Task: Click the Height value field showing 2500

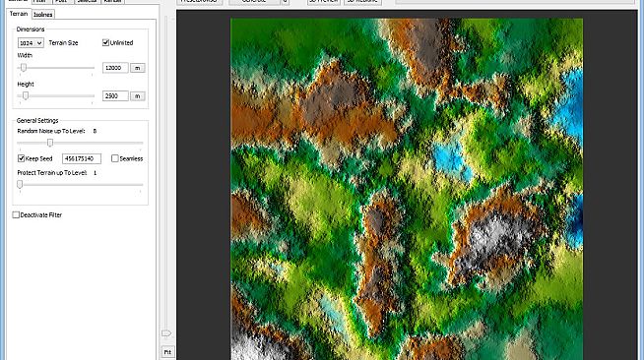Action: point(115,96)
